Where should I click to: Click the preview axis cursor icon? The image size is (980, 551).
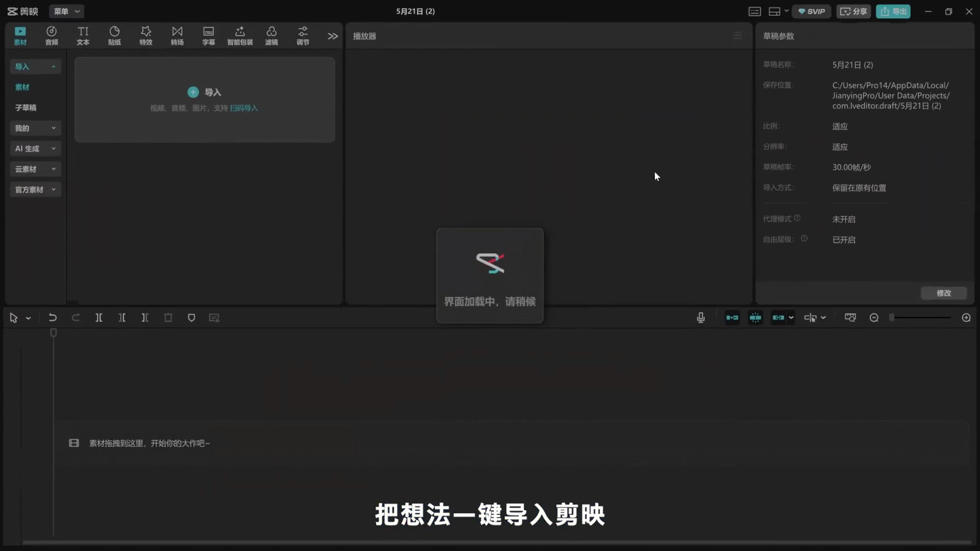[810, 318]
